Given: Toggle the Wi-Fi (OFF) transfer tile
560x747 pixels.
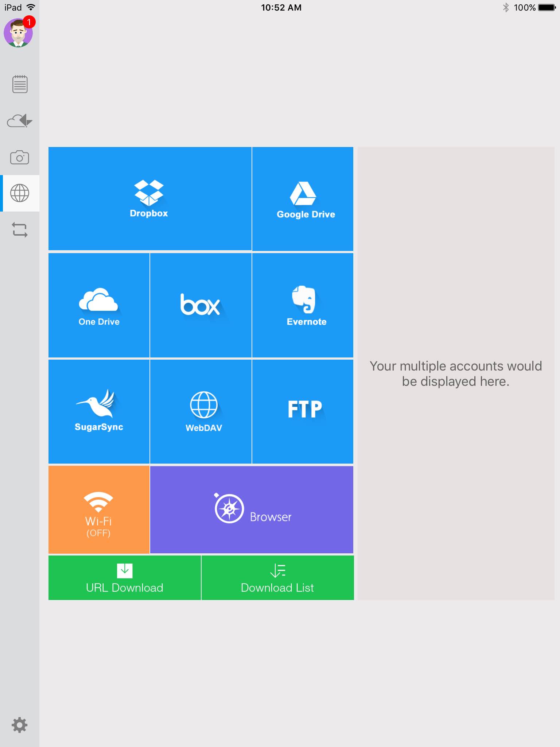Looking at the screenshot, I should click(99, 510).
